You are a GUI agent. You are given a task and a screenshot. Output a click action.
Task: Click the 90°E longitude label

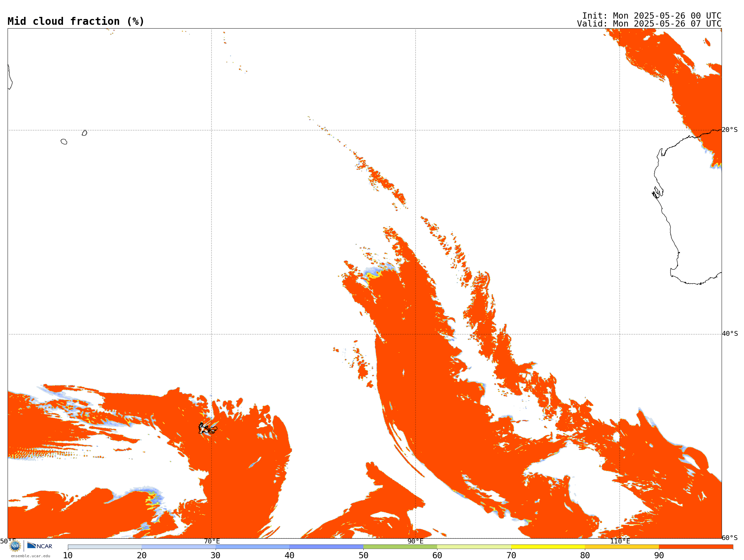pyautogui.click(x=415, y=541)
